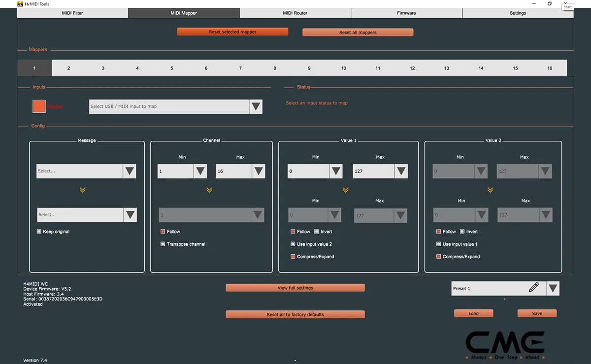The height and width of the screenshot is (364, 591).
Task: Click the orange chevron arrow in the Channel panel
Action: [x=209, y=190]
